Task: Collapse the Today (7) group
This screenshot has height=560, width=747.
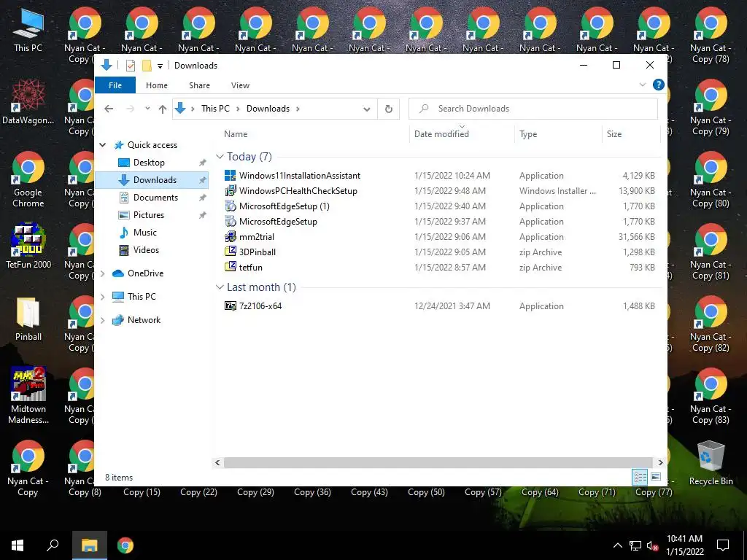Action: coord(220,157)
